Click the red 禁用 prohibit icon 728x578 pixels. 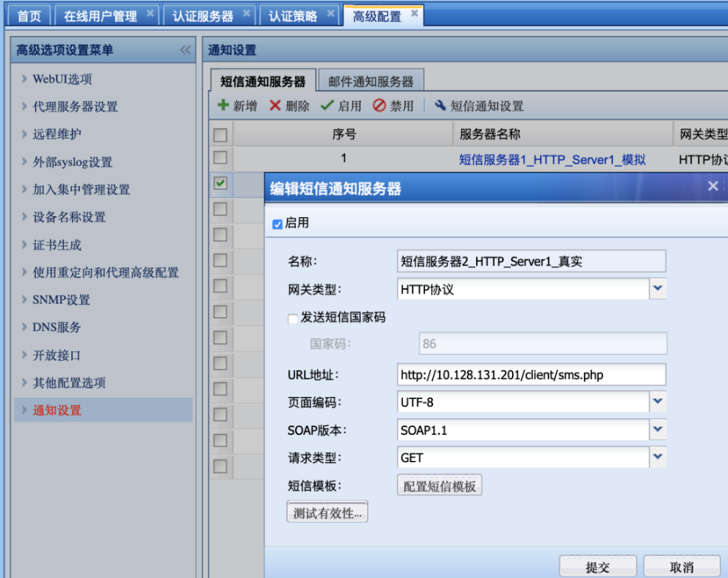tap(379, 106)
